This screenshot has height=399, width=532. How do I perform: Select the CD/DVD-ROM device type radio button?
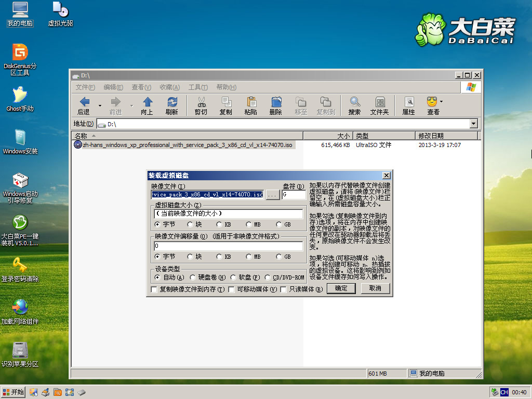click(x=268, y=277)
